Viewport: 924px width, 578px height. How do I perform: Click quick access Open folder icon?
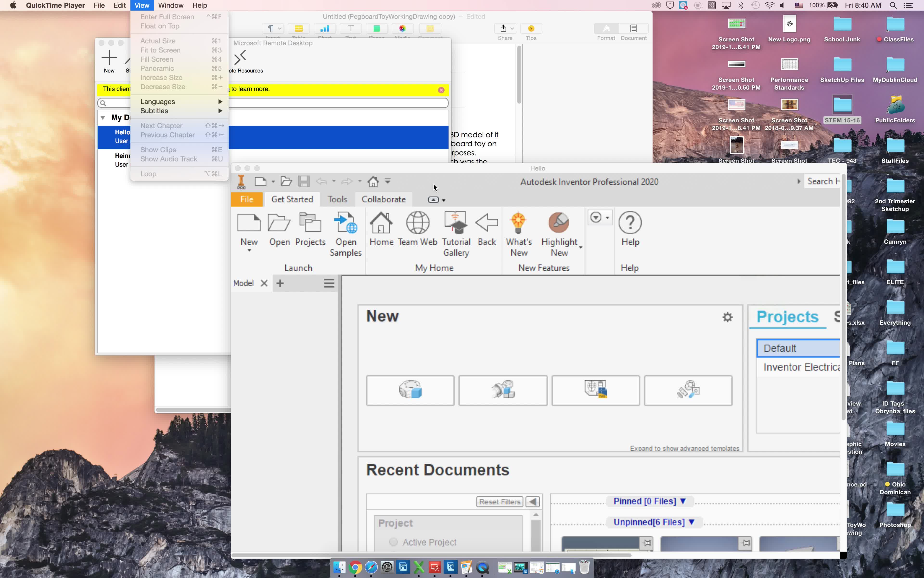pos(286,181)
